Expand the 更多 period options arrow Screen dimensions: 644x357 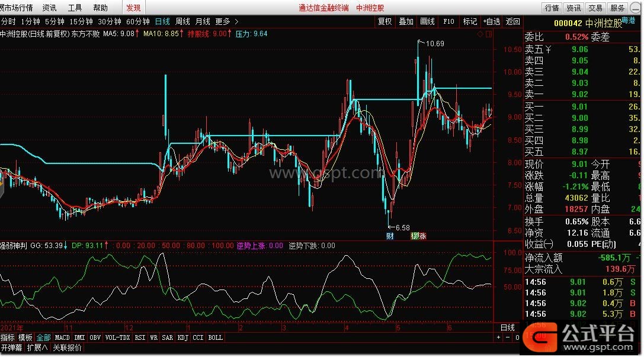point(236,21)
